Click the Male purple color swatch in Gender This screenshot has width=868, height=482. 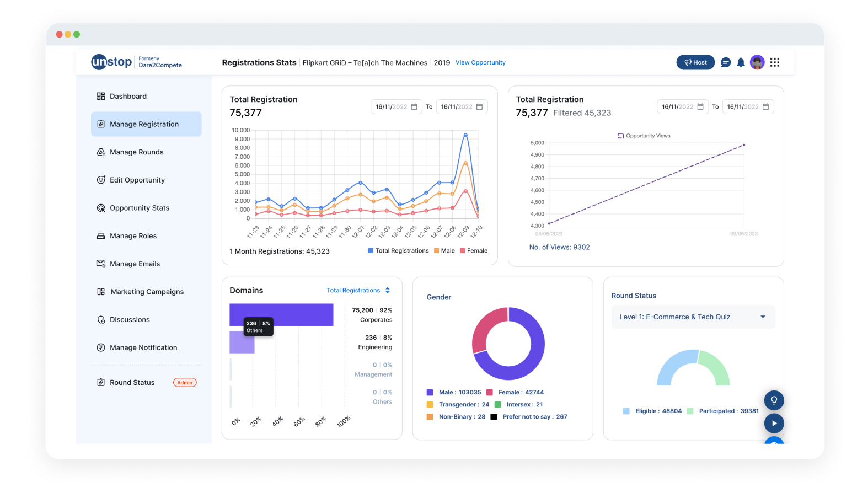click(x=430, y=393)
